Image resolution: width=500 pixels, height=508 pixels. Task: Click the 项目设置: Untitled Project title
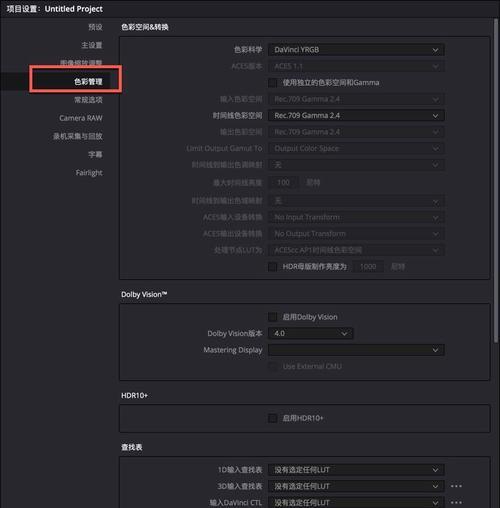[x=55, y=9]
